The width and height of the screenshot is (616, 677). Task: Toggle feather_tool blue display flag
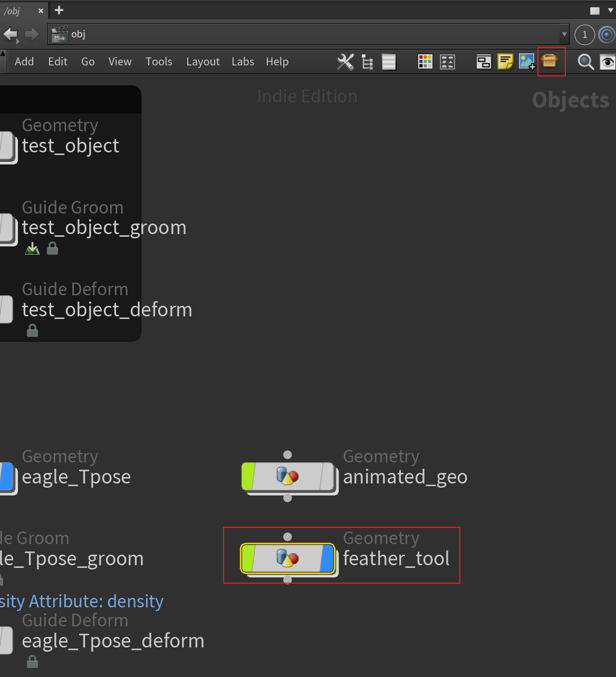[x=328, y=558]
